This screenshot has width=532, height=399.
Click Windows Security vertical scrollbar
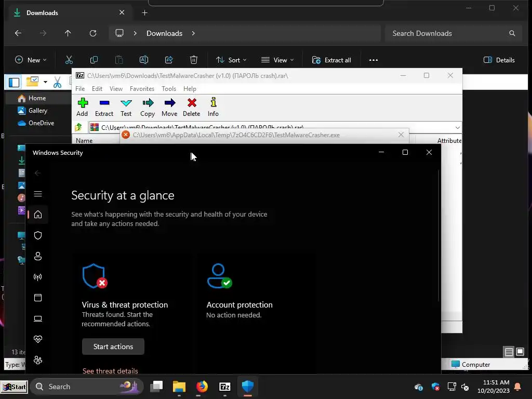tap(438, 236)
